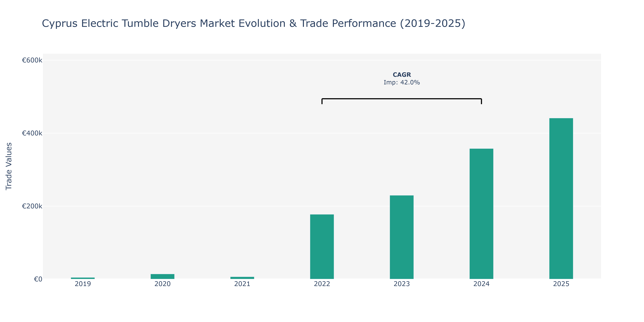The width and height of the screenshot is (644, 322).
Task: Click the 2021 x-axis label
Action: click(242, 284)
